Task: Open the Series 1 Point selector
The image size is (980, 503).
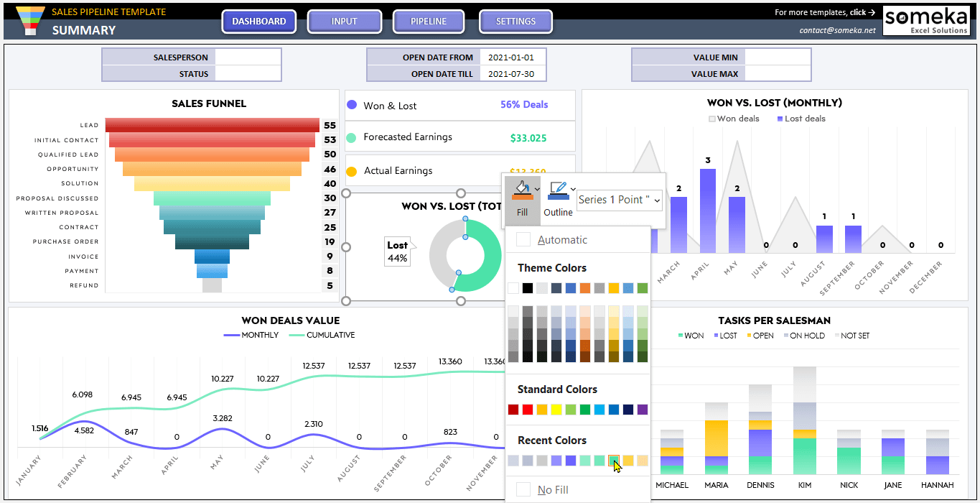Action: (619, 200)
